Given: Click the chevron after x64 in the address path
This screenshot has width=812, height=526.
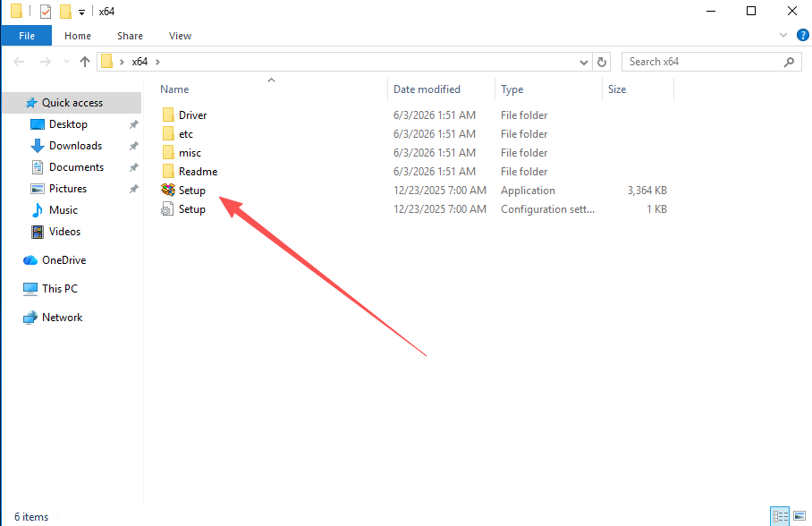Looking at the screenshot, I should pyautogui.click(x=157, y=62).
